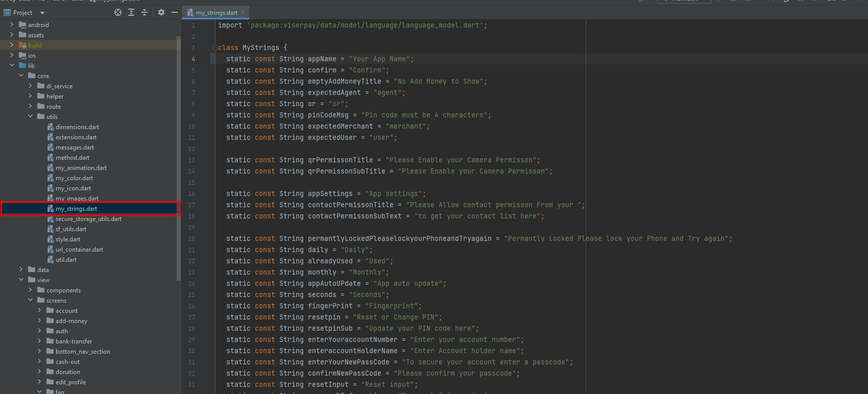
Task: Open style.dart in the project tree
Action: click(x=67, y=239)
